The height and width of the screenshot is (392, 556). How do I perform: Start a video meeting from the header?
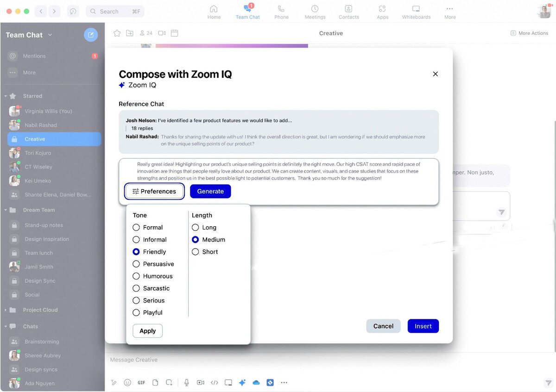tap(162, 33)
